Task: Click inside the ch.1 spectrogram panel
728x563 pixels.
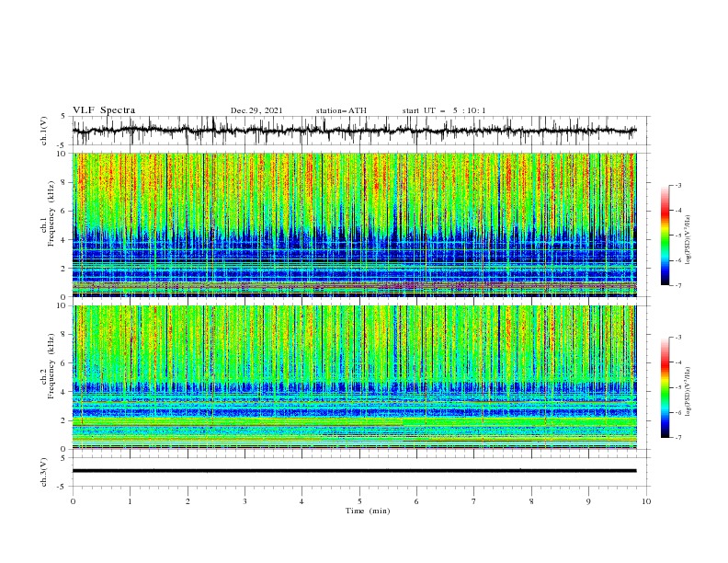Action: tap(354, 224)
